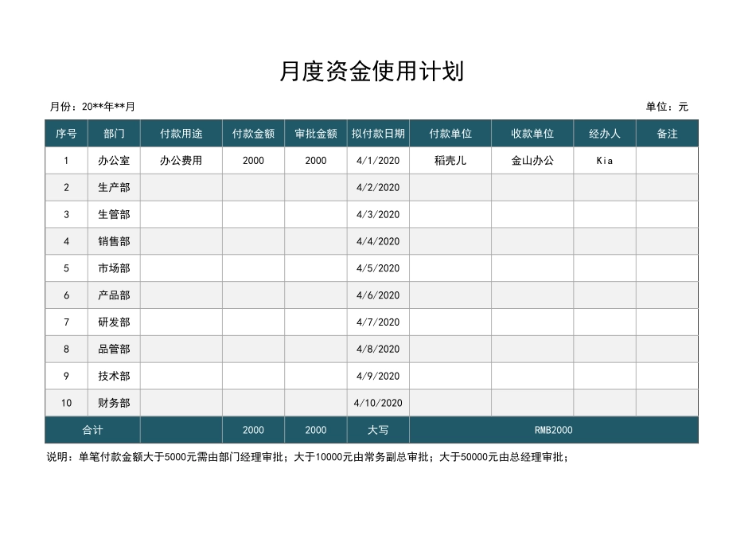Click the 备注 column header
The image size is (756, 535).
[668, 133]
